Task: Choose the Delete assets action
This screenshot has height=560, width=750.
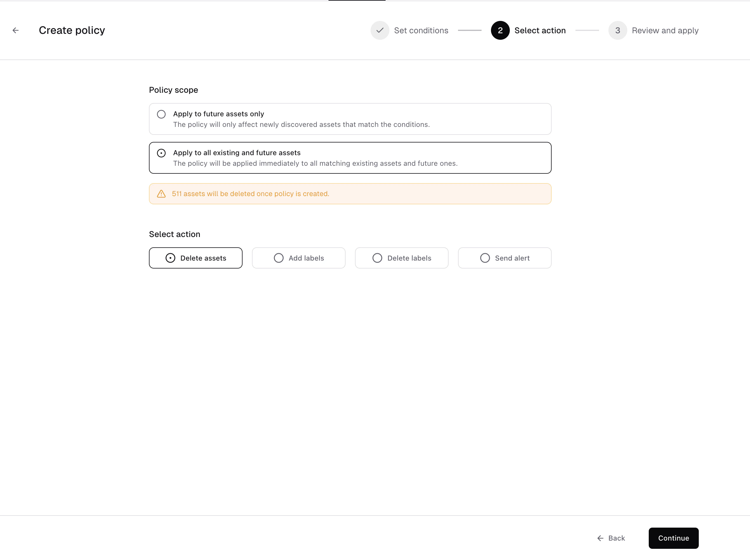Action: [195, 258]
